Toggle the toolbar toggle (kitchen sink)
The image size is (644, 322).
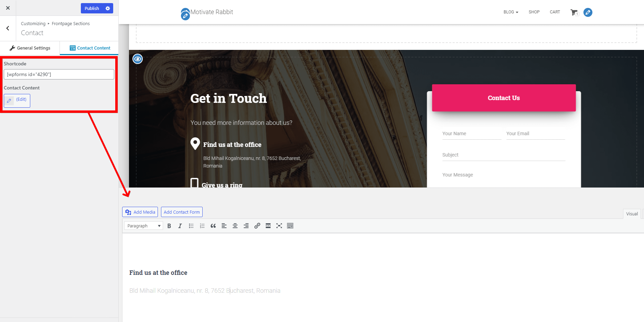290,226
